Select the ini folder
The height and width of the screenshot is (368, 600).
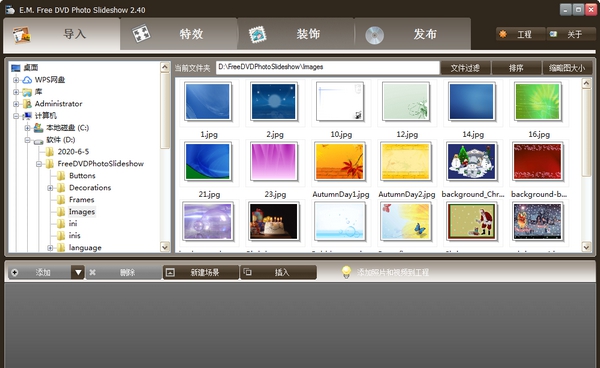pos(73,223)
